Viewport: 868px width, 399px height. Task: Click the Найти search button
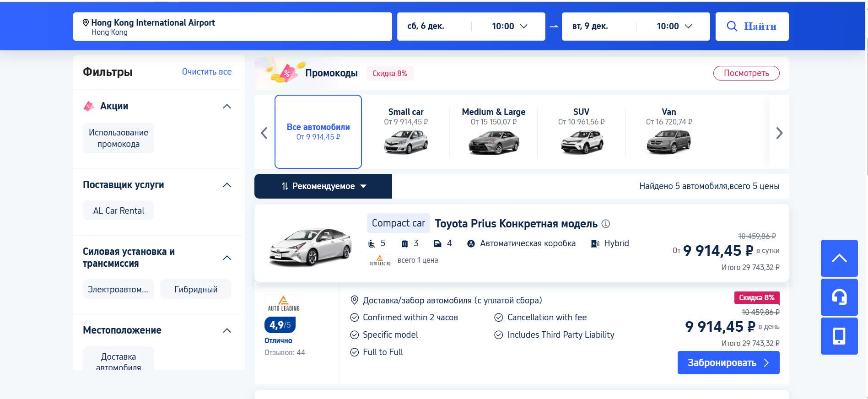tap(752, 27)
